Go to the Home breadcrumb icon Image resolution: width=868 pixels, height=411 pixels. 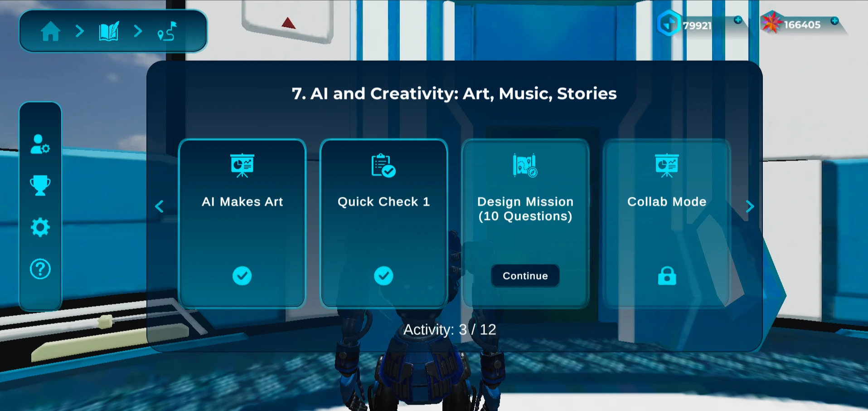50,31
